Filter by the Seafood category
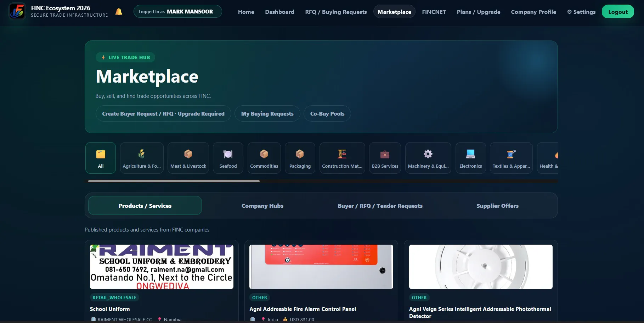 [228, 158]
